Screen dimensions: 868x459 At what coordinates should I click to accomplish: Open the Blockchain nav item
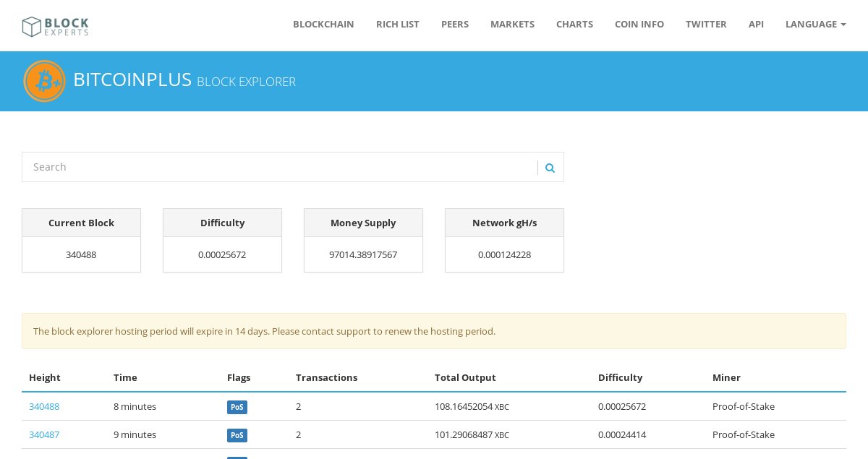click(323, 24)
